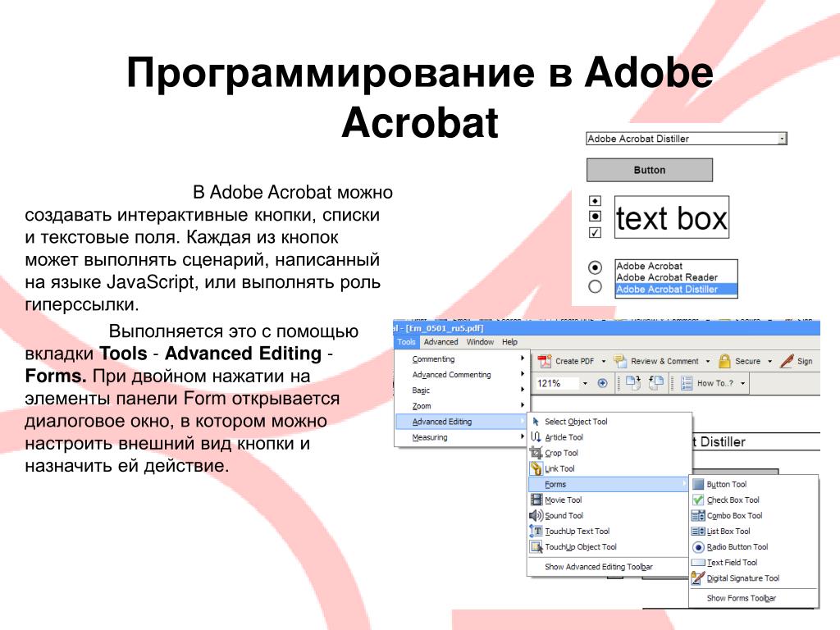The width and height of the screenshot is (840, 630).
Task: Expand the Commenting submenu
Action: point(463,359)
